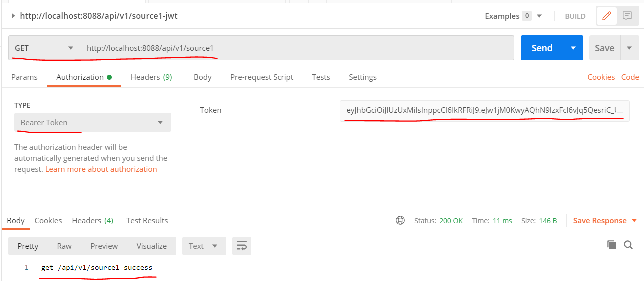Click the pencil edit mode icon
The height and width of the screenshot is (281, 644).
(607, 16)
